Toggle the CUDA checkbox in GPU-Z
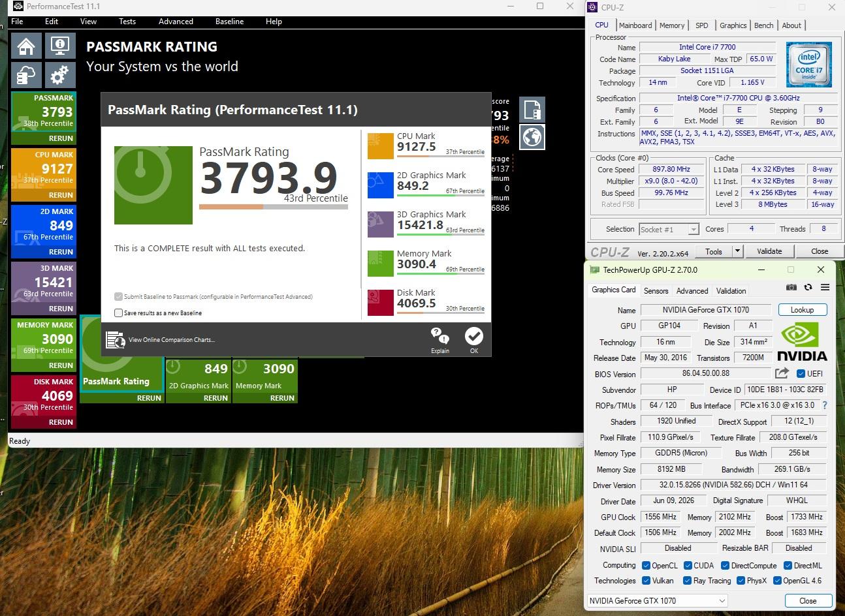The height and width of the screenshot is (616, 845). 688,566
